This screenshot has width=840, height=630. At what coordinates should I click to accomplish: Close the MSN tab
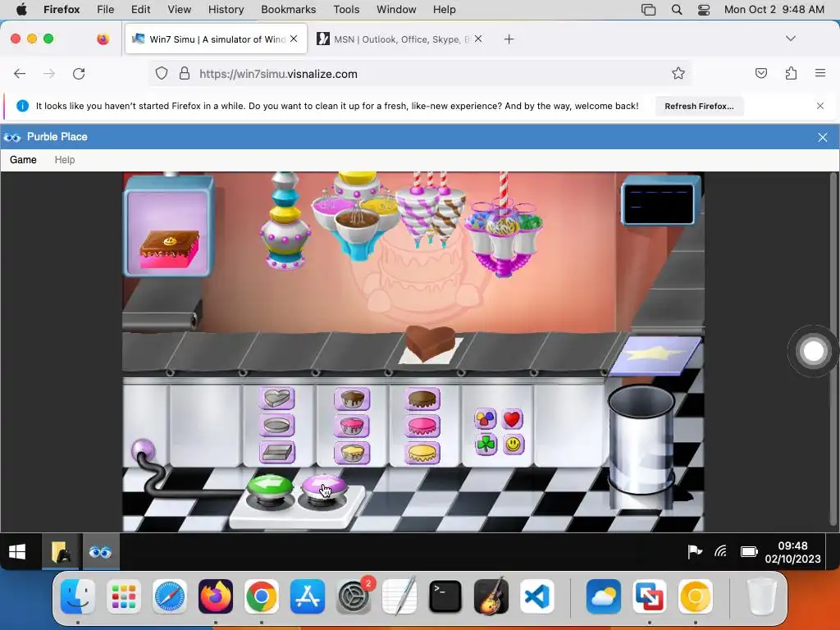click(x=478, y=39)
